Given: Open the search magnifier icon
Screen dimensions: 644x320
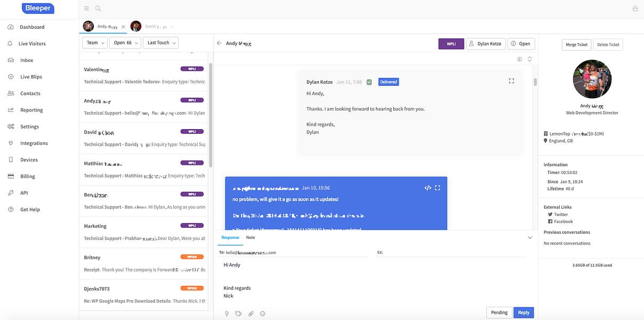Looking at the screenshot, I should (98, 9).
